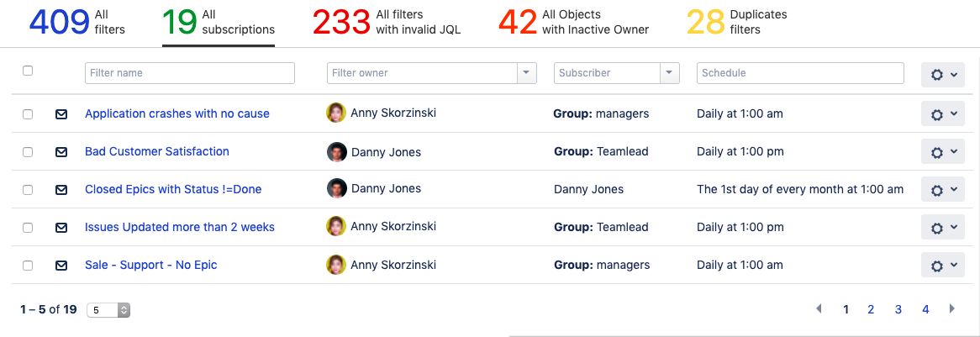Click envelope icon beside Sale - Support - No Epic
Screen dimensions: 980x337
pyautogui.click(x=61, y=266)
